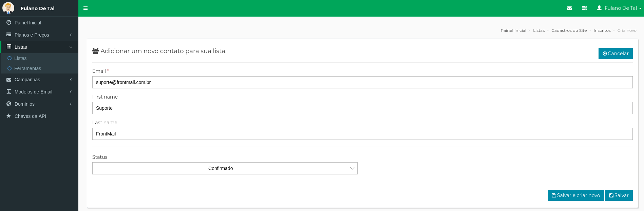
Task: Click the First name input field
Action: [x=362, y=108]
